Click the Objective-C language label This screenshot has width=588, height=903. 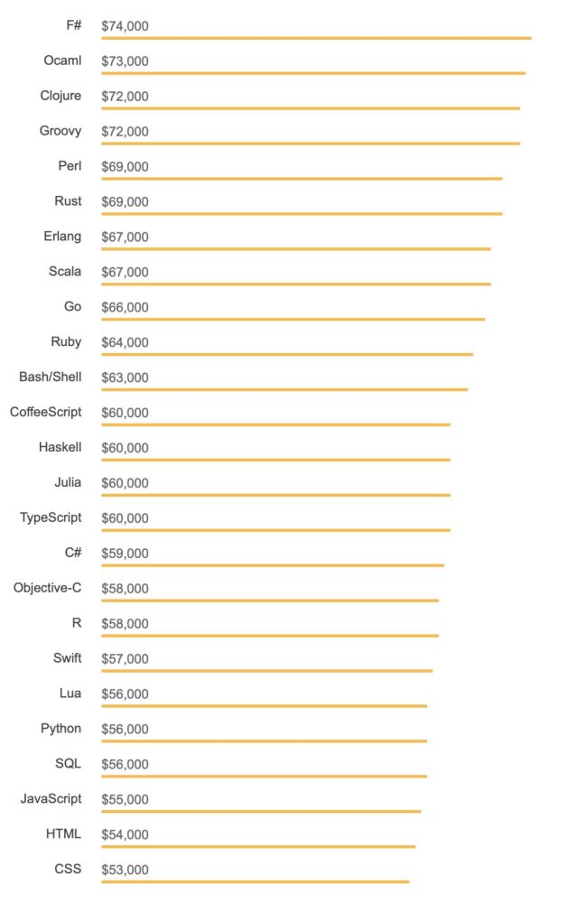coord(47,589)
